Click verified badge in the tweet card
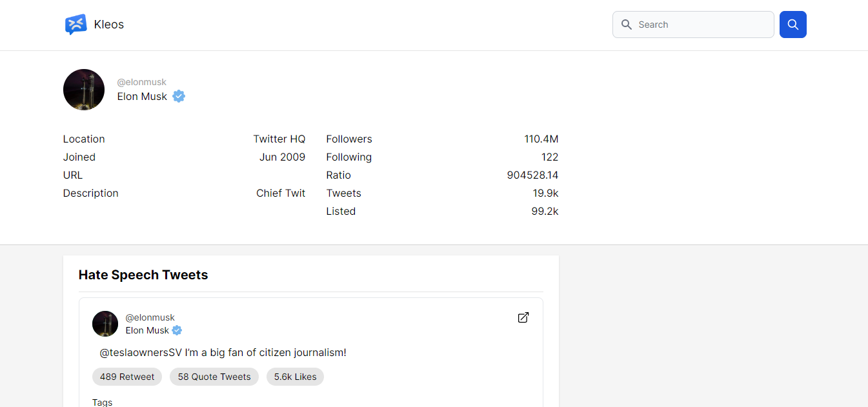 pyautogui.click(x=177, y=330)
